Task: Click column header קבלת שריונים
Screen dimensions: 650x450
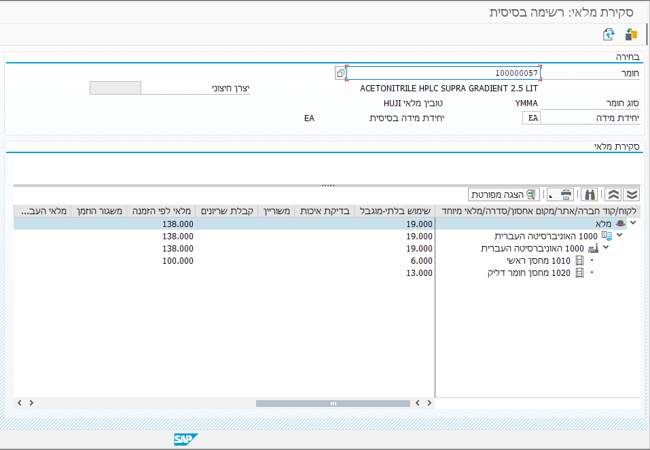Action: [227, 211]
